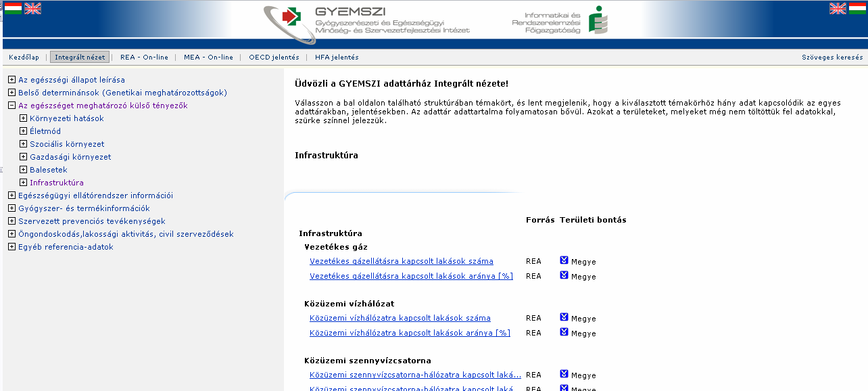Image resolution: width=868 pixels, height=391 pixels.
Task: Open Vezetékes gázellátásra kapcsolt lakások száma link
Action: coord(402,261)
